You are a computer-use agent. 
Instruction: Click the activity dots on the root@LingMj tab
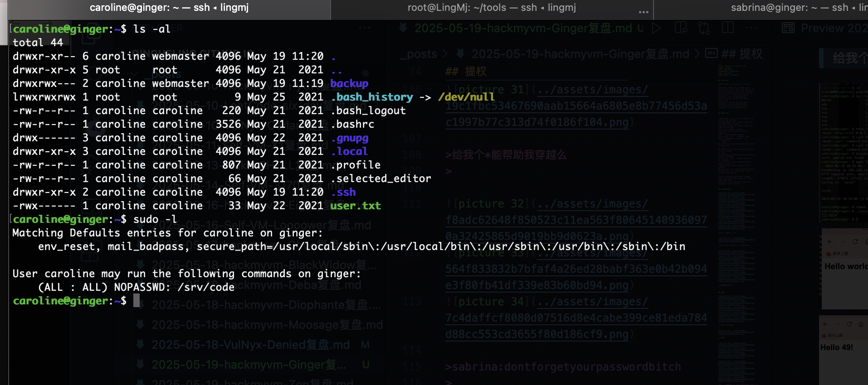644,12
